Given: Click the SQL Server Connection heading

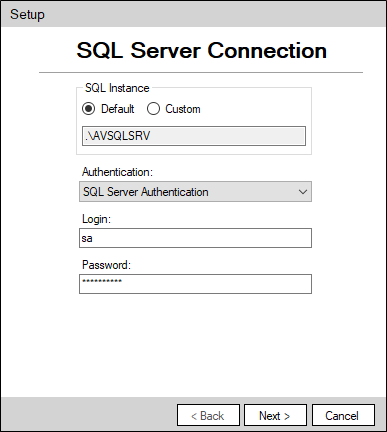Looking at the screenshot, I should 202,51.
